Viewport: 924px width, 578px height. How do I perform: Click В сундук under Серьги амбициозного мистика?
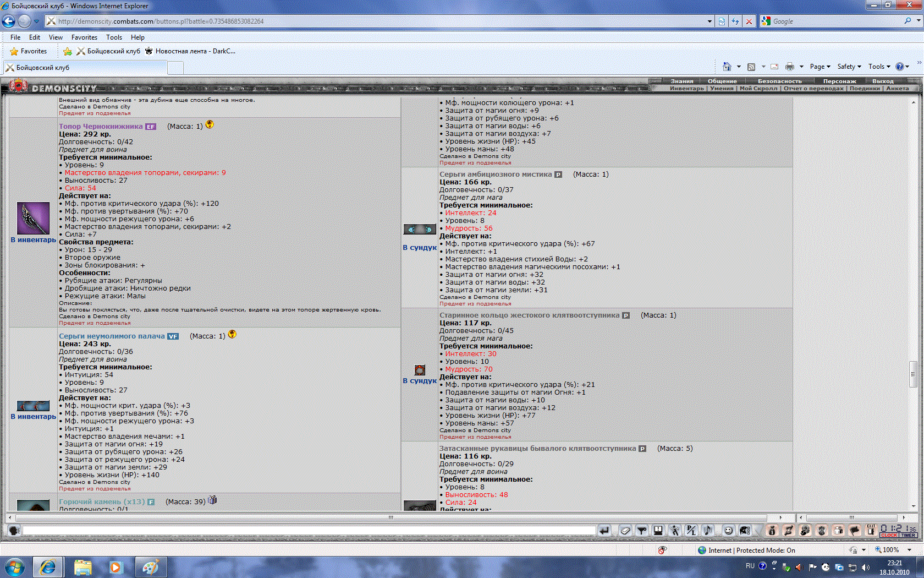420,248
